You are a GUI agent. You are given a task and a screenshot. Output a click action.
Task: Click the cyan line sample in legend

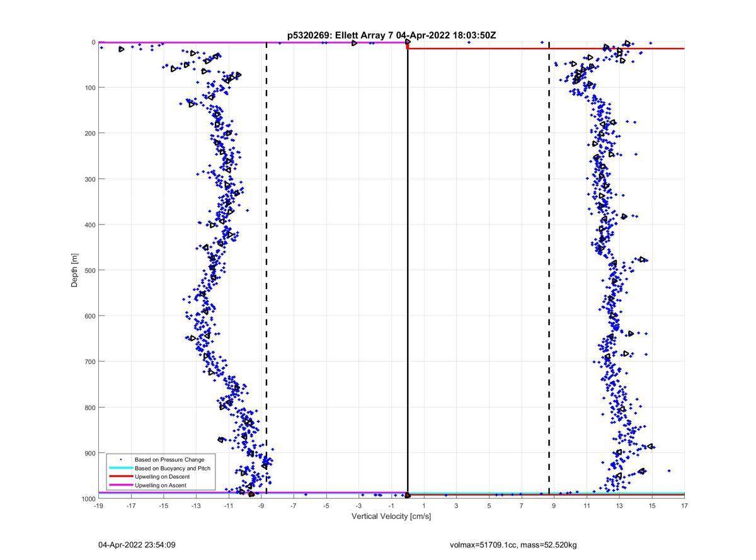[x=120, y=469]
